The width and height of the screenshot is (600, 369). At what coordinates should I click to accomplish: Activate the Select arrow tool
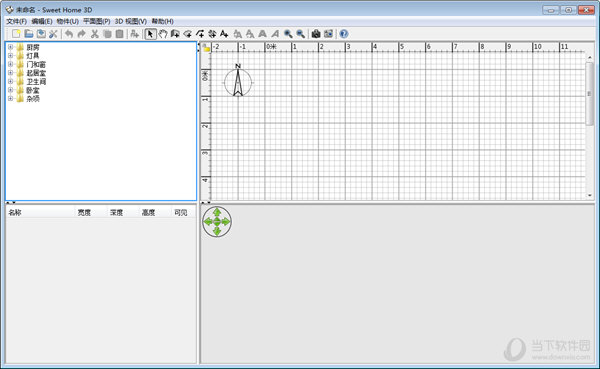[150, 34]
